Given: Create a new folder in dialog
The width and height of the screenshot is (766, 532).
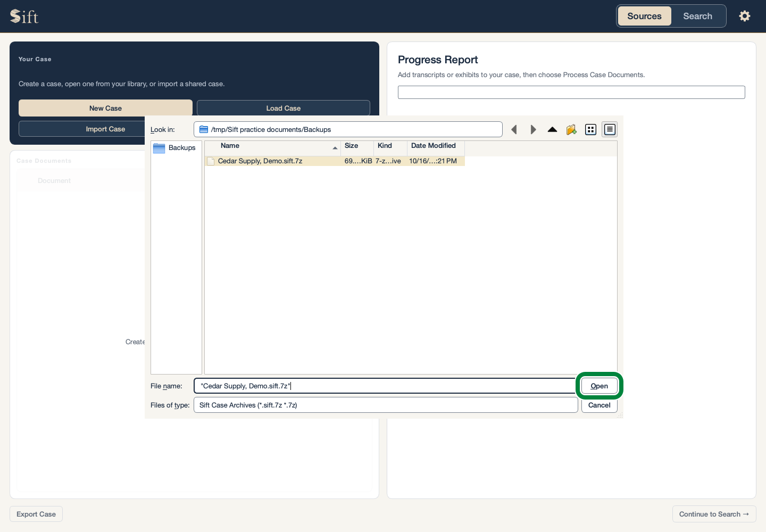Looking at the screenshot, I should pos(571,129).
